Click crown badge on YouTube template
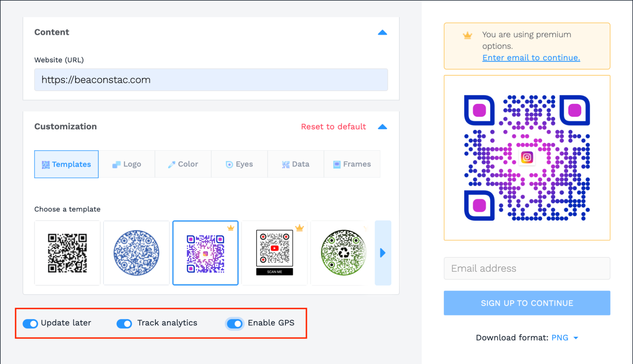The height and width of the screenshot is (364, 633). (x=300, y=228)
